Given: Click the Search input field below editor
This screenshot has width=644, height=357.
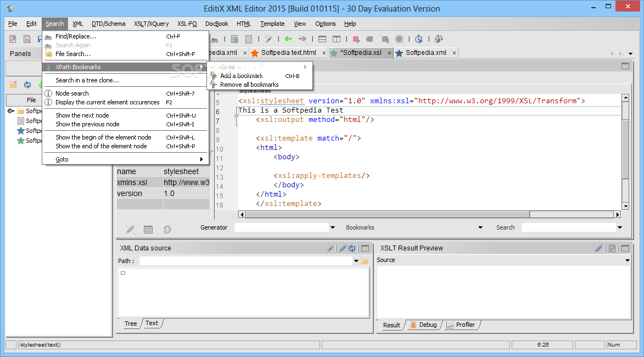Looking at the screenshot, I should point(568,227).
